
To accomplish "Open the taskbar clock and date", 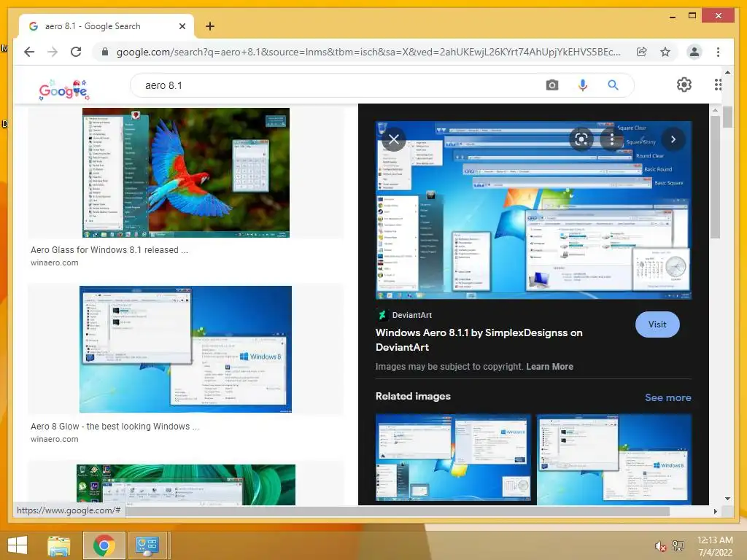I will 715,546.
